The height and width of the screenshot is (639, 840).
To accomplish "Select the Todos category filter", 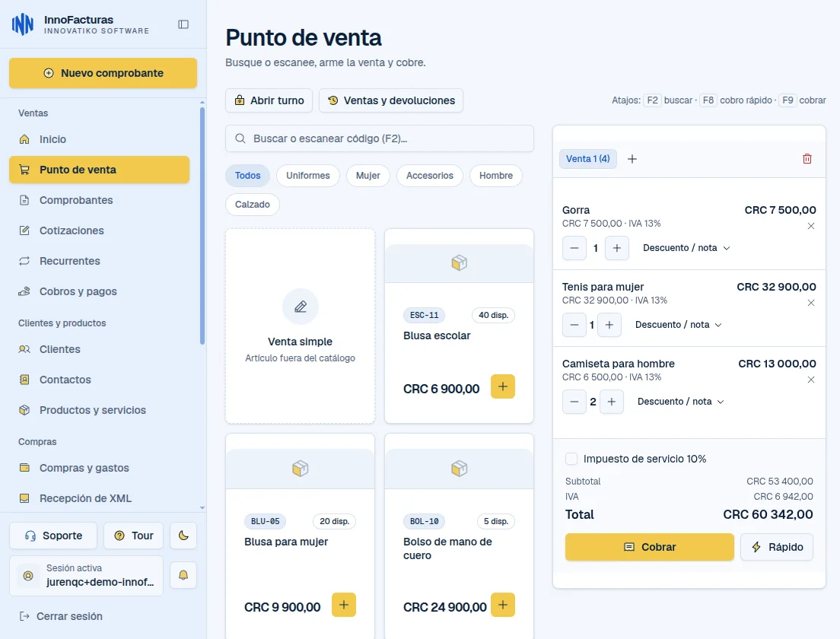I will point(247,176).
